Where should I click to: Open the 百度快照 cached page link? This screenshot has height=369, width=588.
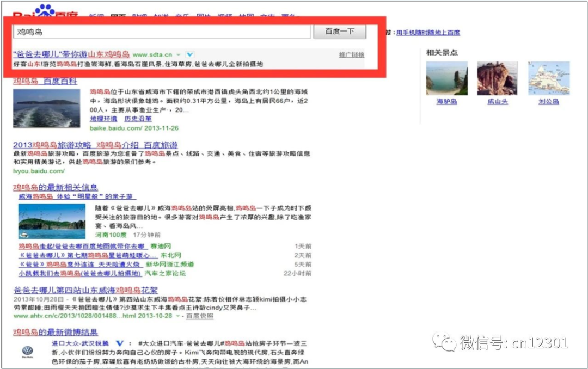point(200,316)
